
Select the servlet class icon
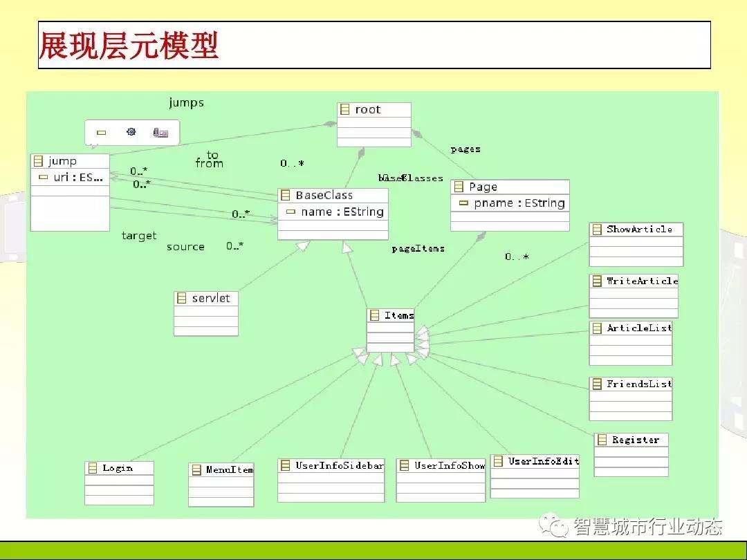(182, 298)
